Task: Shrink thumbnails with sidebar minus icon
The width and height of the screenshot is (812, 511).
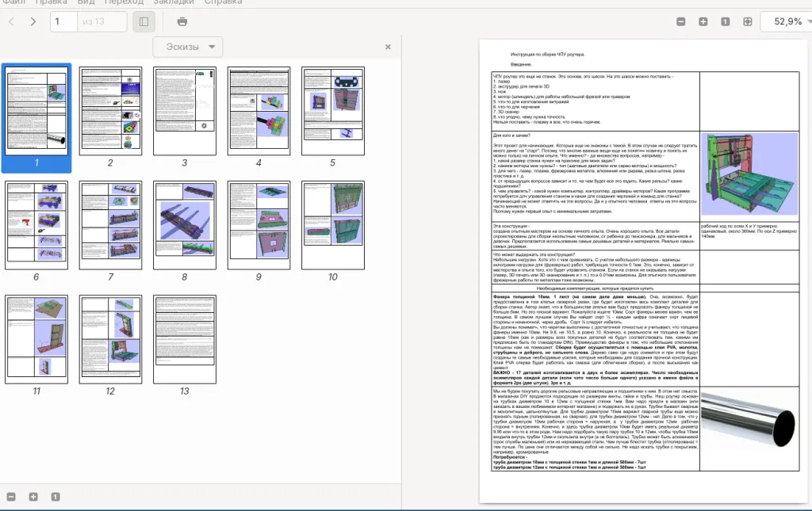Action: 11,497
